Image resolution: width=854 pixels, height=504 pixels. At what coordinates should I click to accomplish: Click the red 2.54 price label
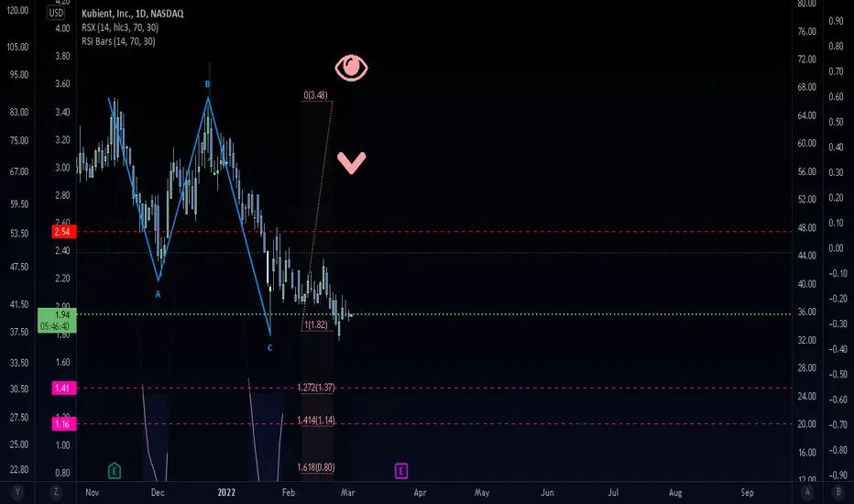(64, 232)
